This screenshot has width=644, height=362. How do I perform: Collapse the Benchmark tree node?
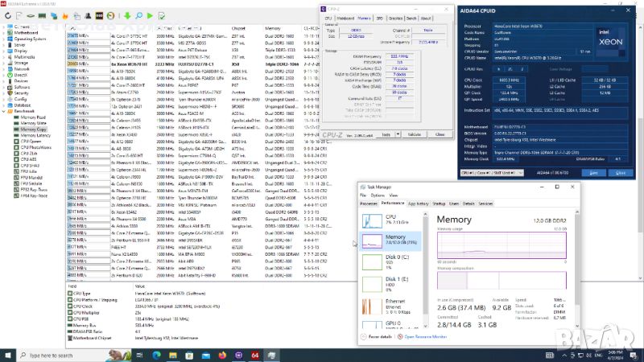point(4,111)
